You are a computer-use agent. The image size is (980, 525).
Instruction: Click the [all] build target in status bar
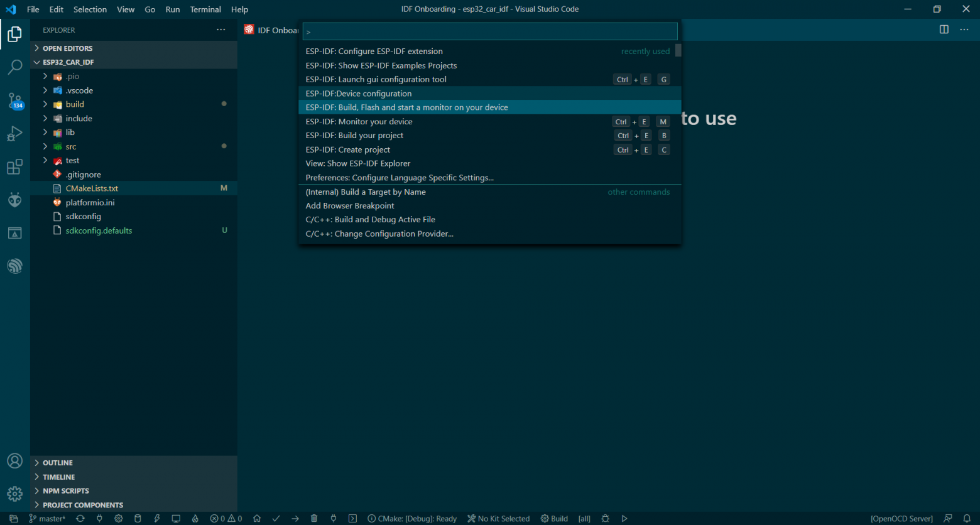[x=584, y=519]
